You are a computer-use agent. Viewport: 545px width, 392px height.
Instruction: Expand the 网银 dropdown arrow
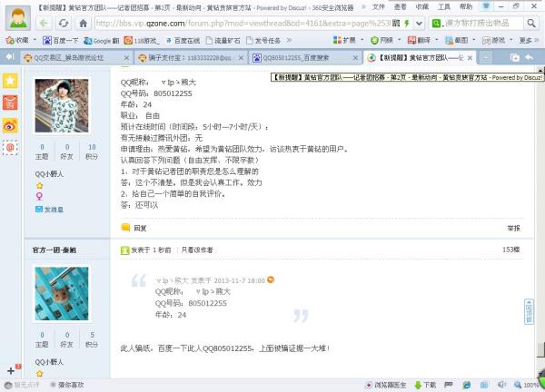coord(400,40)
